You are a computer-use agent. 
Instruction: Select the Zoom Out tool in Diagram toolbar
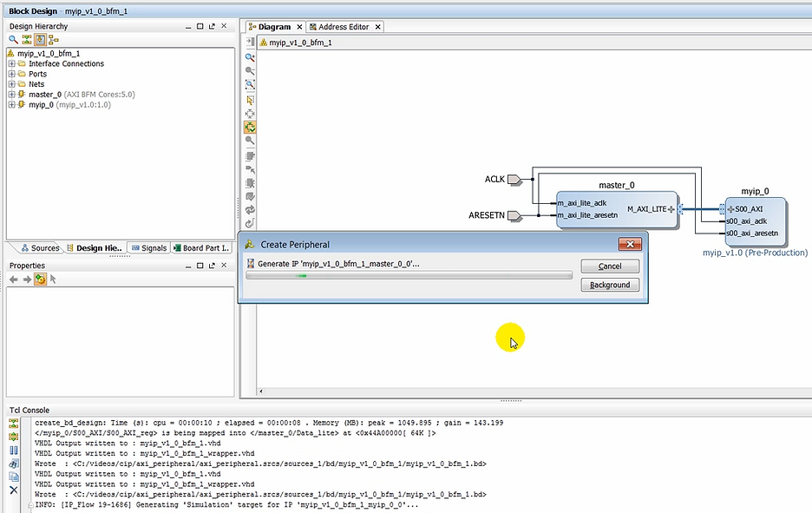pos(251,71)
